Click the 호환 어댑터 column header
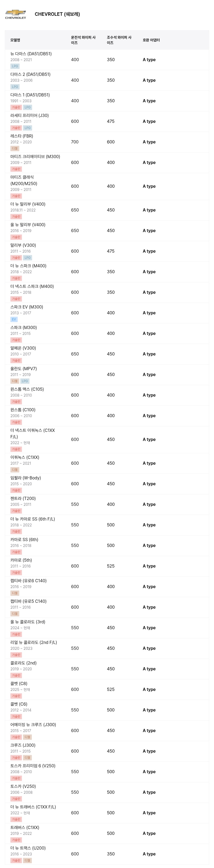Image resolution: width=214 pixels, height=868 pixels. [x=151, y=40]
